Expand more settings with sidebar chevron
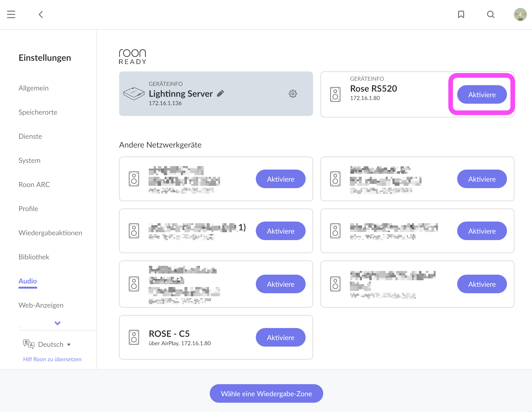 (57, 323)
